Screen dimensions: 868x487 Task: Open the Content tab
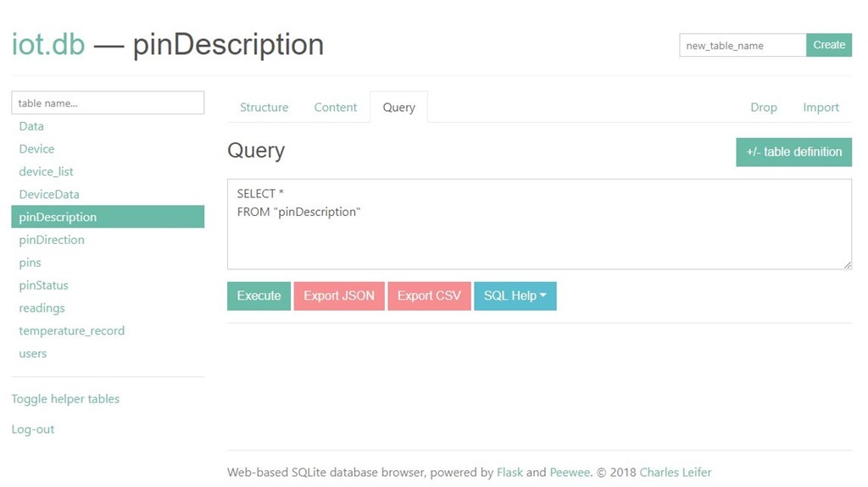(336, 108)
